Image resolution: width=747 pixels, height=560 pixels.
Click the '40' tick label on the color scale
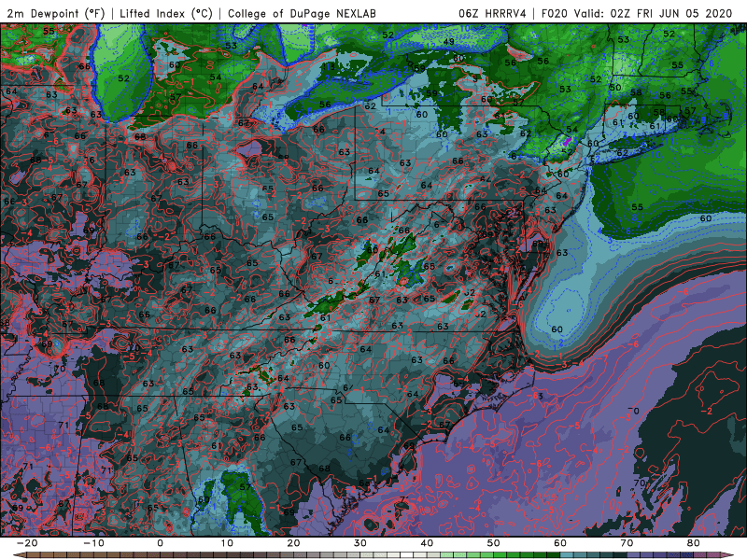427,543
